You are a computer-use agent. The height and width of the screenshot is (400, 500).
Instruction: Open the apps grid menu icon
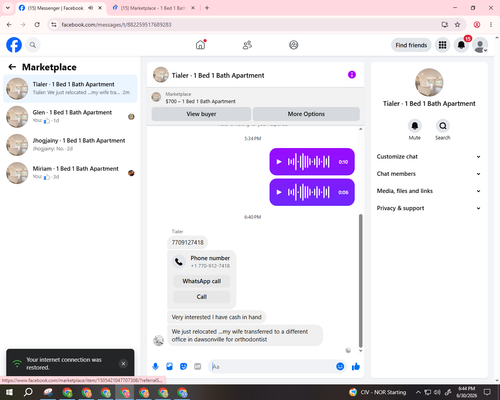click(442, 45)
